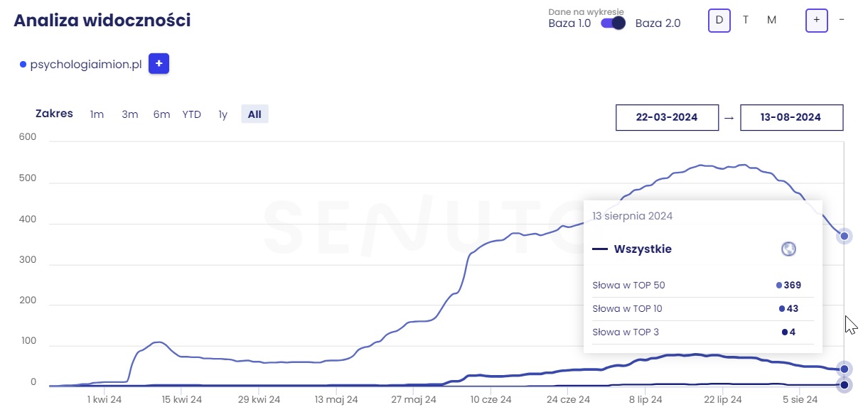This screenshot has height=412, width=868.
Task: Select the All range option
Action: click(254, 114)
